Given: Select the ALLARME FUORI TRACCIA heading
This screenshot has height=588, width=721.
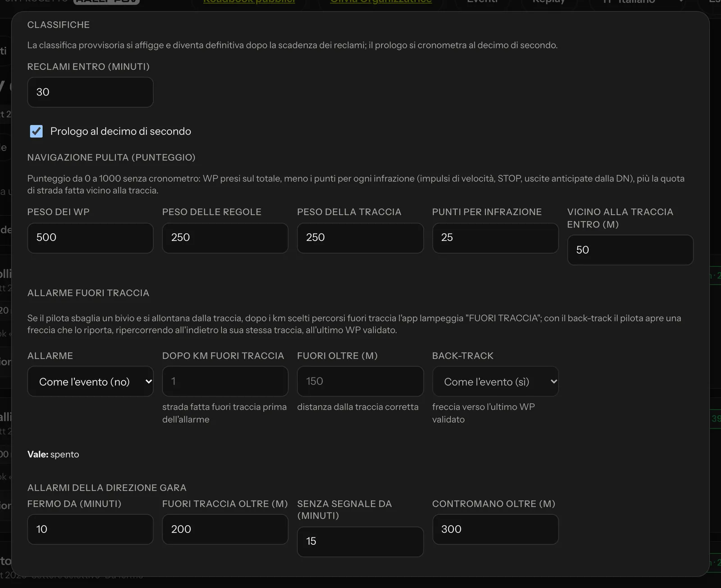Looking at the screenshot, I should 88,293.
